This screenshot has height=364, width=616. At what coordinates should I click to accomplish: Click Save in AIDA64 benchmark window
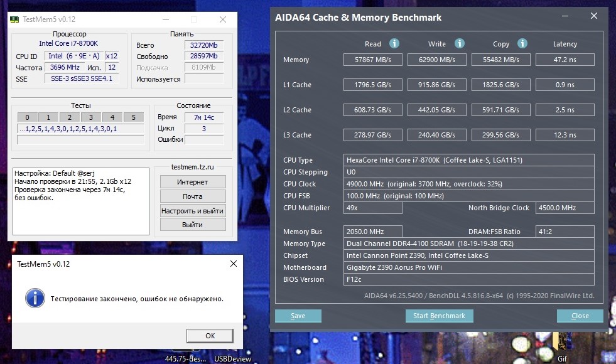tap(298, 316)
